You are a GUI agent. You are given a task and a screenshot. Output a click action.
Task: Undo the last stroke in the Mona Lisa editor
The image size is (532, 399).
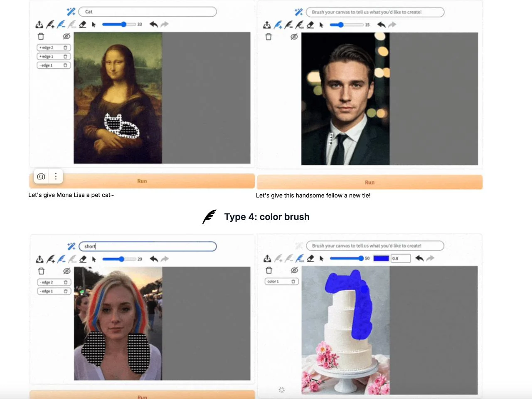154,25
